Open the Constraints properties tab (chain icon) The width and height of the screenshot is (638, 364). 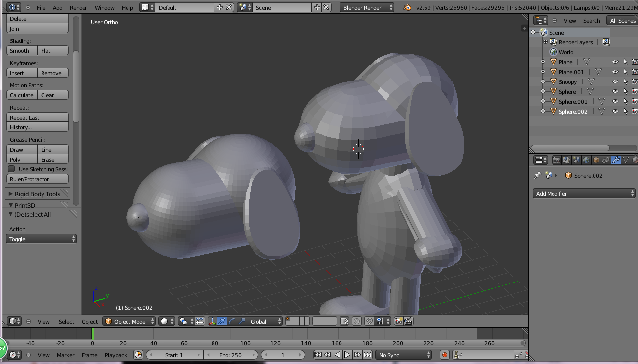click(606, 160)
